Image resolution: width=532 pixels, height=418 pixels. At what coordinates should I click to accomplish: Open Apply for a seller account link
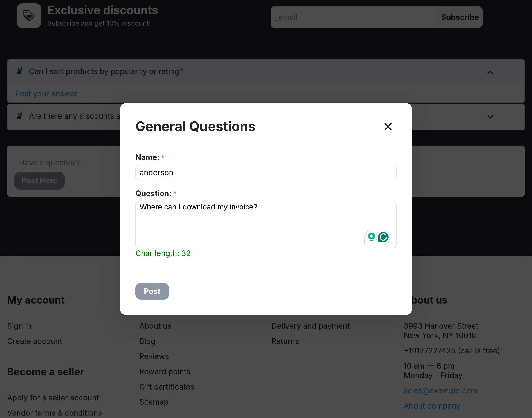point(53,398)
